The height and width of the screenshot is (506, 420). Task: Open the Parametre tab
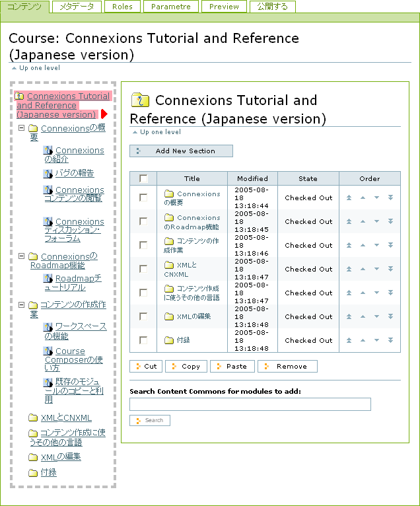171,7
